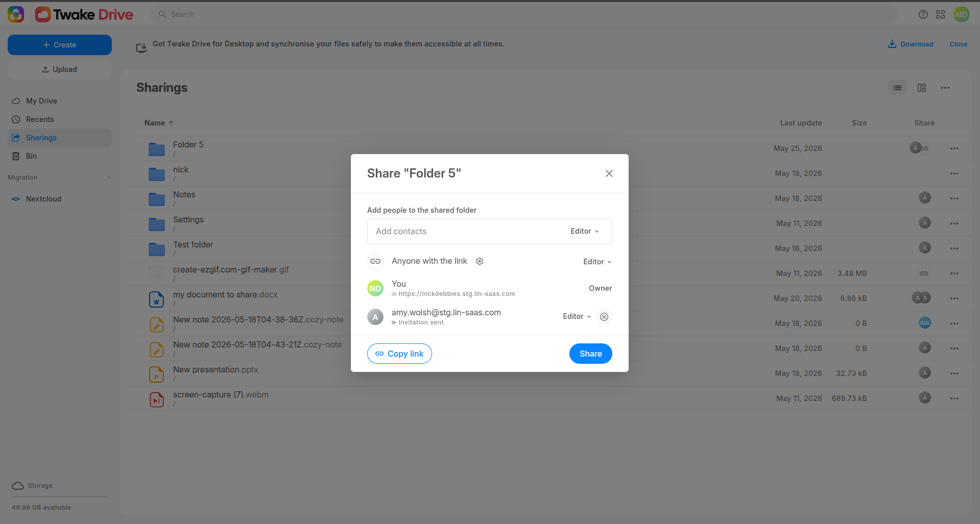This screenshot has height=524, width=980.
Task: Click the Twake Drive logo
Action: pos(84,14)
